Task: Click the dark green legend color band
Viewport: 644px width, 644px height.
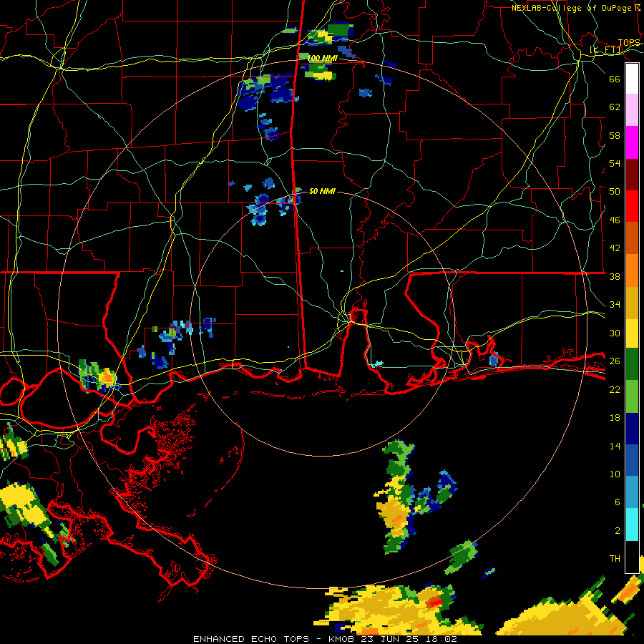Action: click(632, 365)
